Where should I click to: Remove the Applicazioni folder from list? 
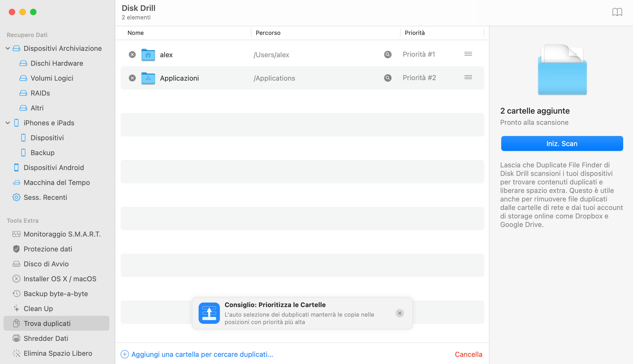point(132,78)
